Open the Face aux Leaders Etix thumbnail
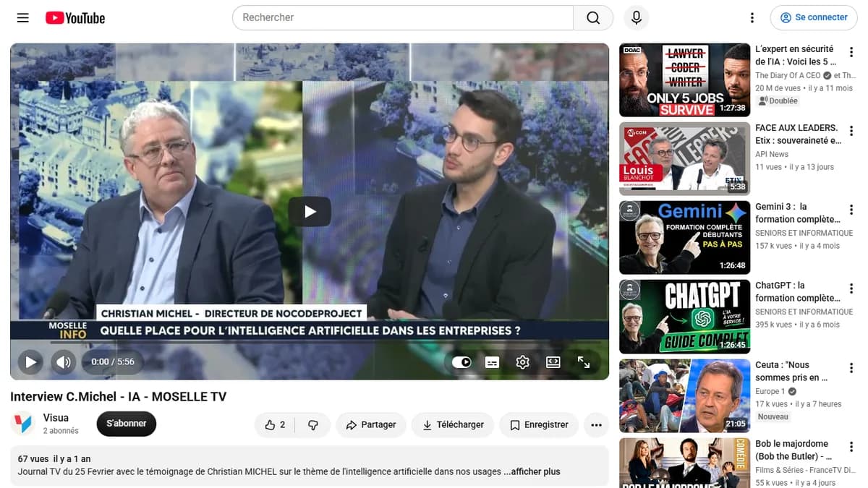 pos(684,159)
